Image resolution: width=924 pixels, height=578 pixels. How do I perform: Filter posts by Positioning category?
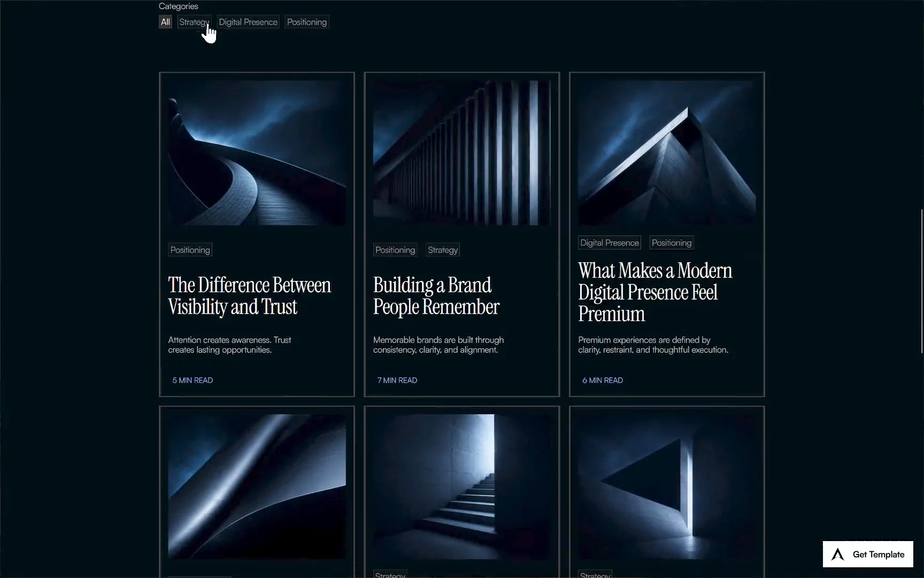coord(307,22)
